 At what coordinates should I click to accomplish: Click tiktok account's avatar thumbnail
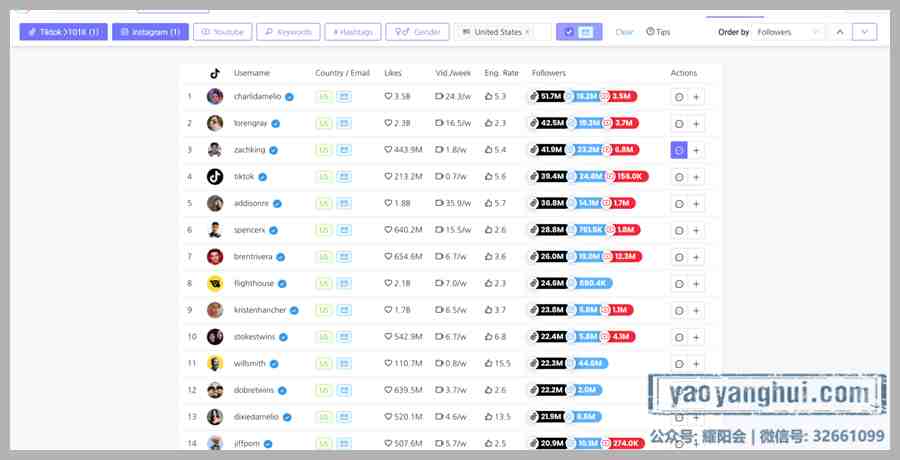tap(215, 176)
